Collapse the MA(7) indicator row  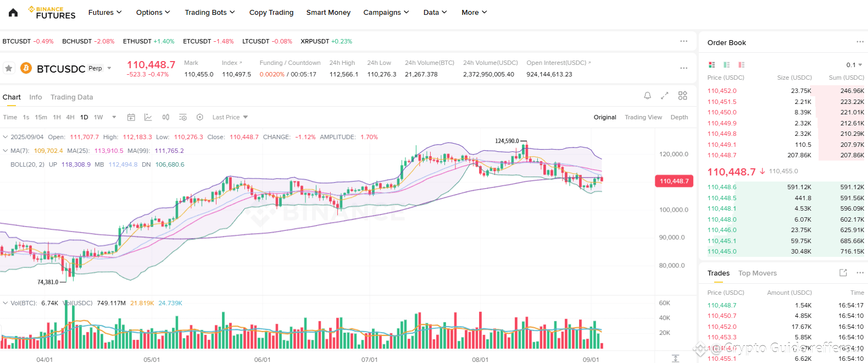tap(5, 151)
